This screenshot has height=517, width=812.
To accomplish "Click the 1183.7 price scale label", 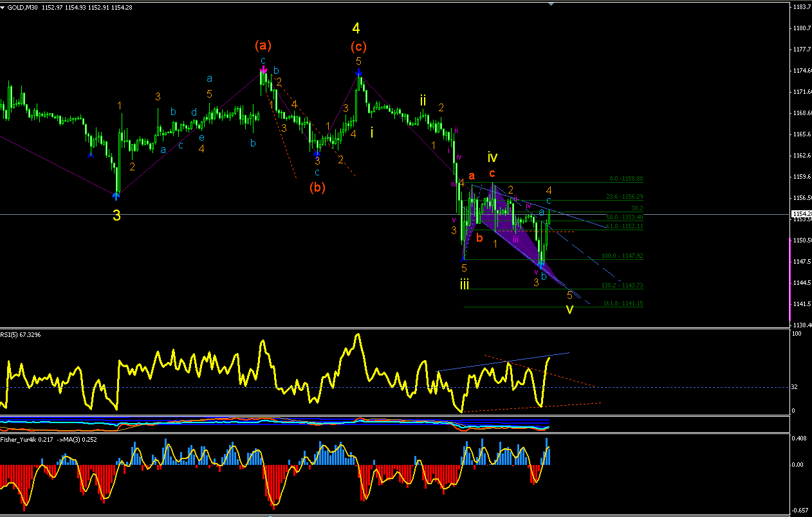I will pyautogui.click(x=802, y=7).
